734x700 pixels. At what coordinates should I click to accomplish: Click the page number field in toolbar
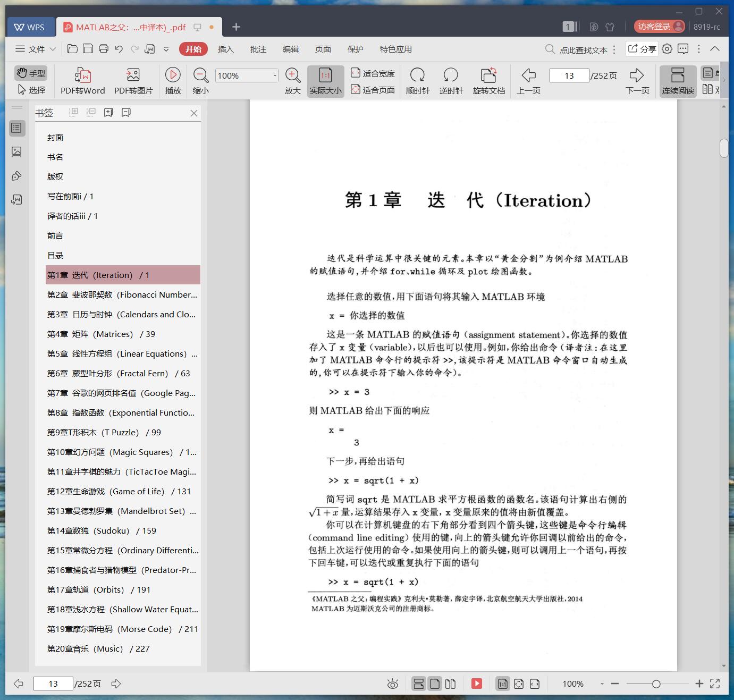point(569,75)
